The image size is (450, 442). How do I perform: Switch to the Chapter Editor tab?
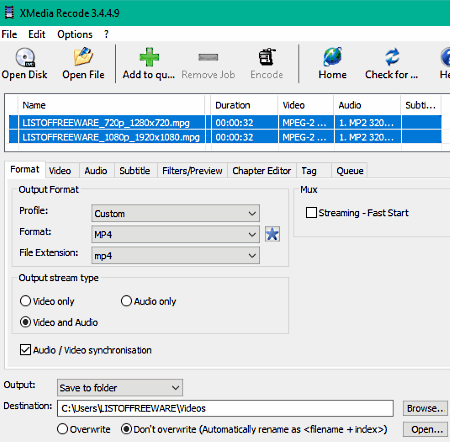tap(262, 171)
